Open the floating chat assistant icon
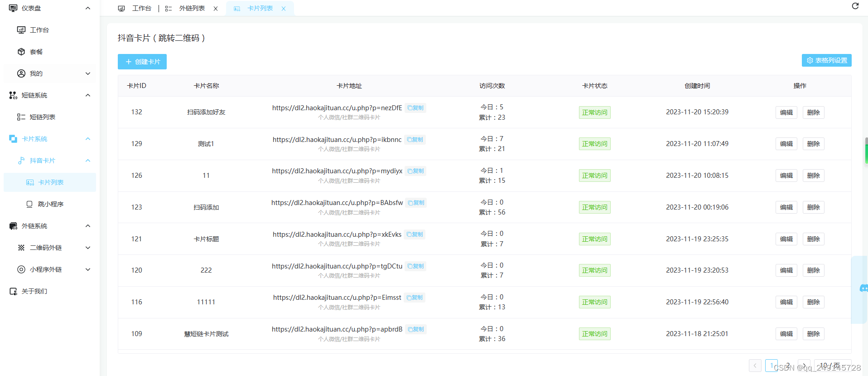 [x=863, y=288]
